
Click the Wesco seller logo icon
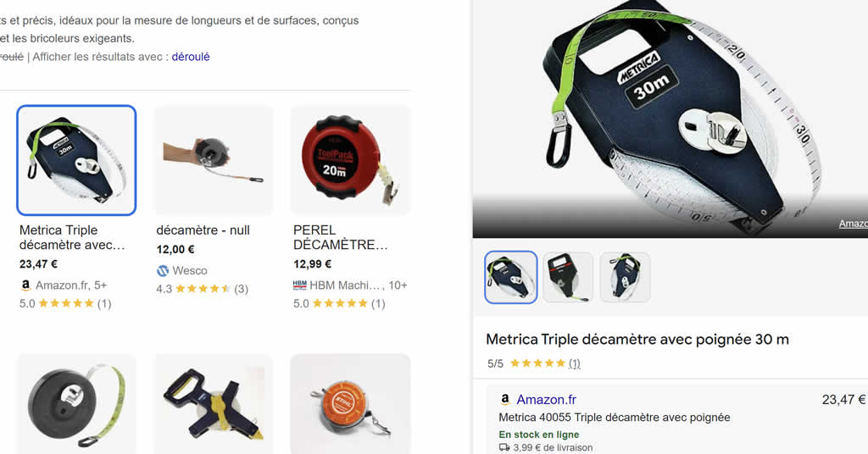(x=163, y=270)
